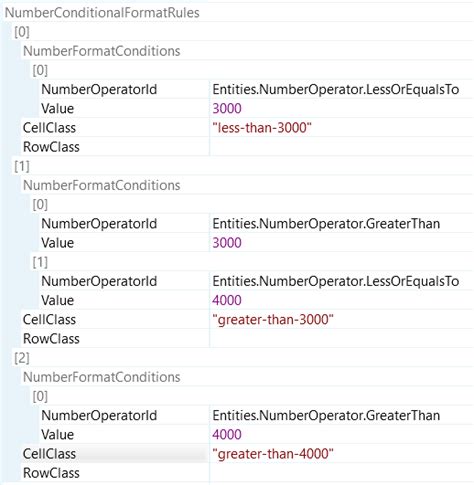Click the Value 3000 in rule [0]
This screenshot has width=474, height=485.
(x=227, y=109)
